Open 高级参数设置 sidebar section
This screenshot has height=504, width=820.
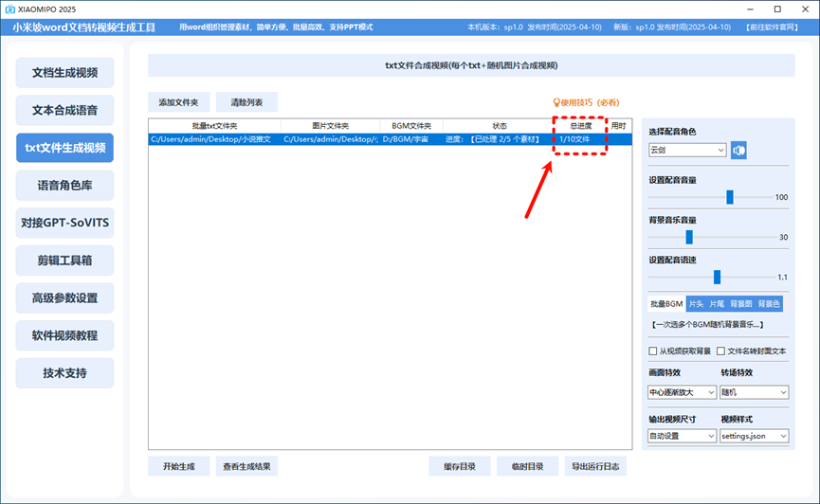tap(64, 298)
